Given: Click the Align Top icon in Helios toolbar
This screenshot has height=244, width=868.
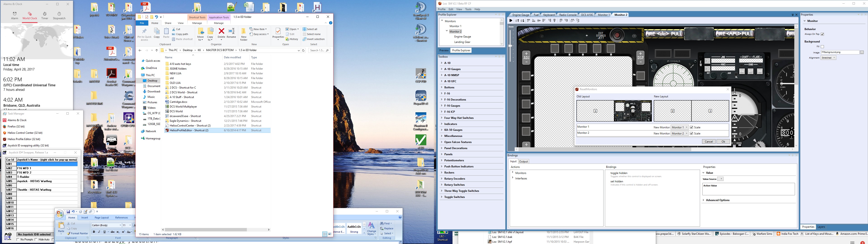Looking at the screenshot, I should point(529,21).
